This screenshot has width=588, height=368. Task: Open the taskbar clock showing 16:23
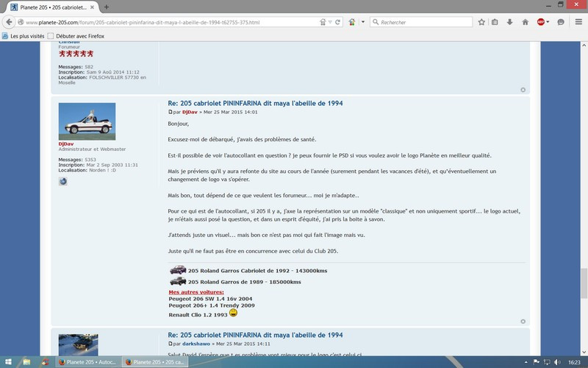click(x=574, y=362)
